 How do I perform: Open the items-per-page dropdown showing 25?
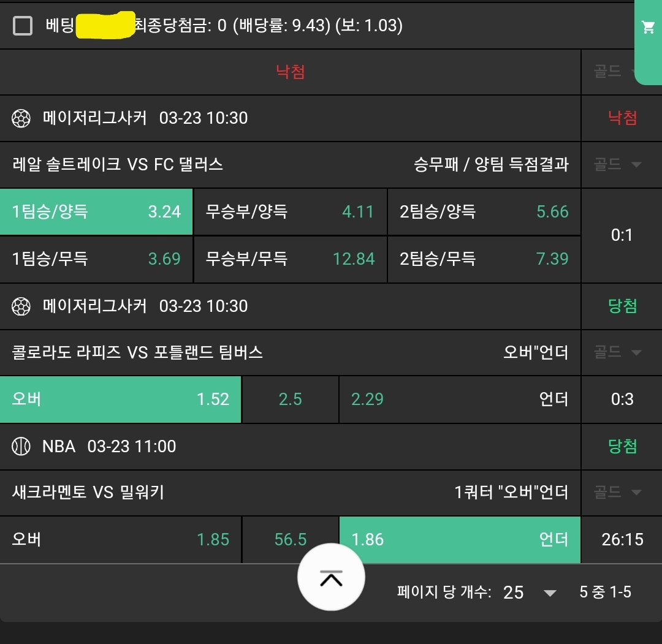[x=530, y=592]
